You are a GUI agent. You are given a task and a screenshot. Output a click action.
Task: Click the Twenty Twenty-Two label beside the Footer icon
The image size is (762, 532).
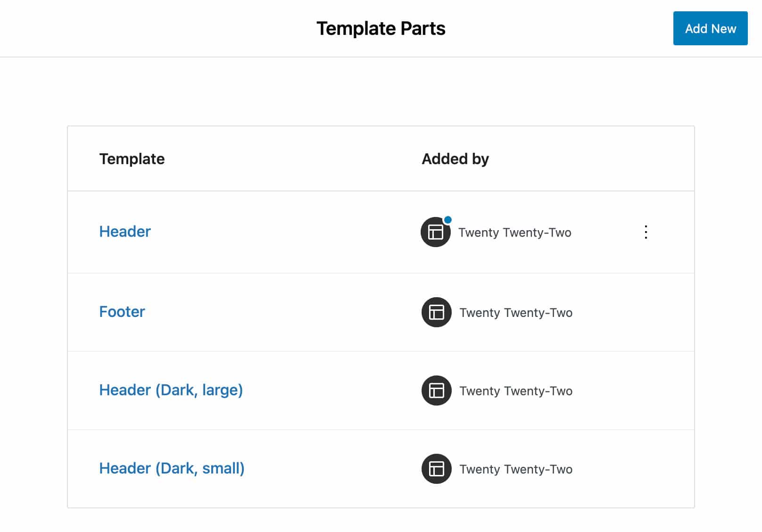pos(516,312)
